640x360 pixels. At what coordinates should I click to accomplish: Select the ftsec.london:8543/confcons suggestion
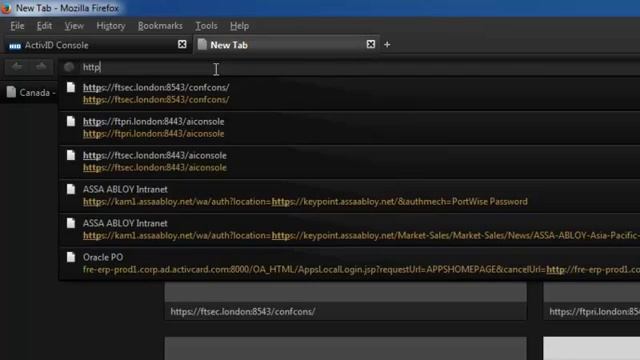pos(349,93)
